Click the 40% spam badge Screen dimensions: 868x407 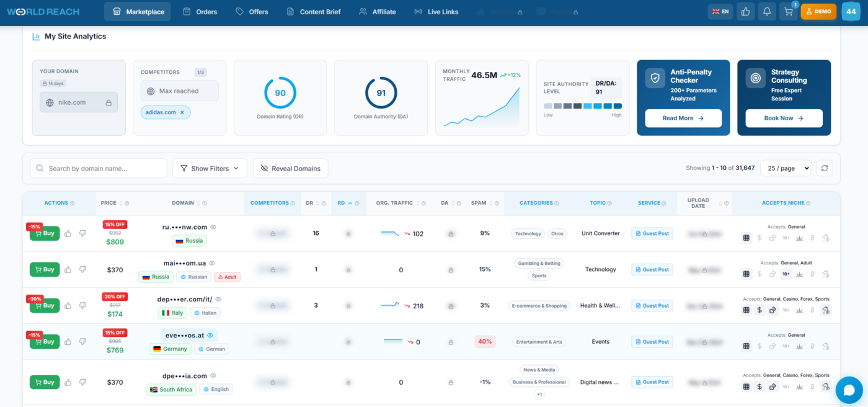pyautogui.click(x=485, y=341)
